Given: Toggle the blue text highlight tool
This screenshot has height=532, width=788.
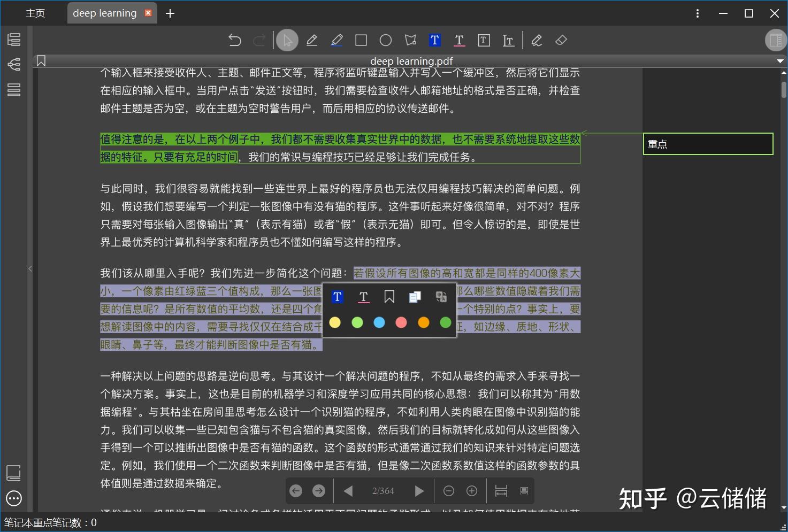Looking at the screenshot, I should pyautogui.click(x=434, y=40).
